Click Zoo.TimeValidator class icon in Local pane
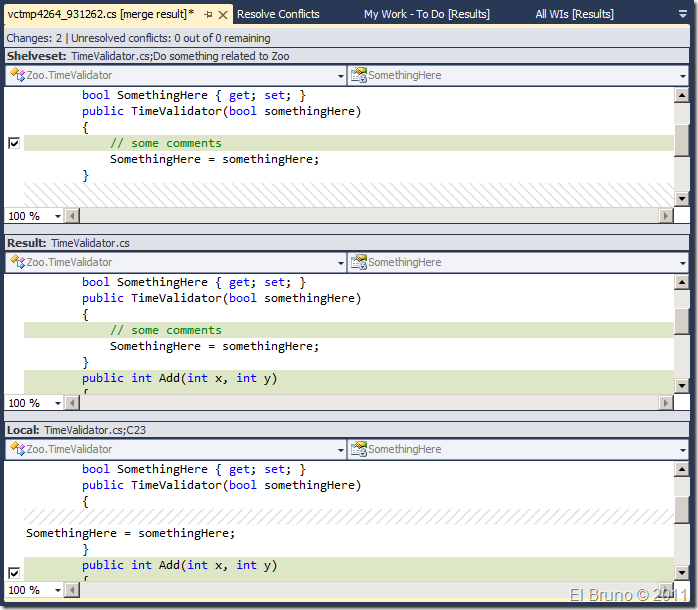 pyautogui.click(x=17, y=449)
